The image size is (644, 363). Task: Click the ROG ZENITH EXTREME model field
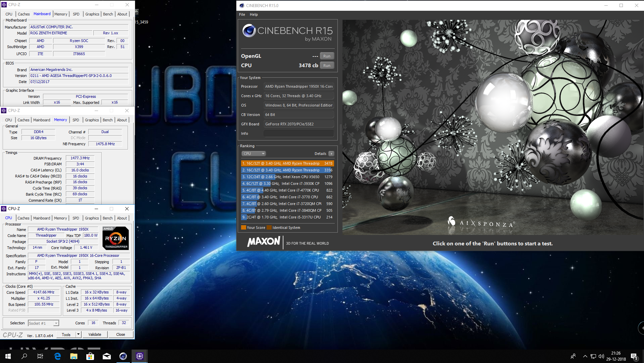(x=61, y=33)
